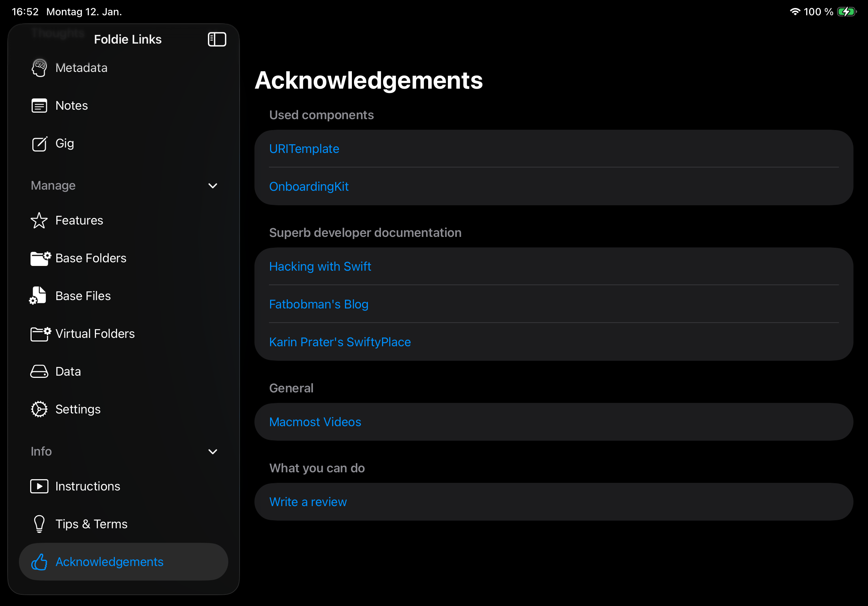Click the Gig compose icon
Viewport: 868px width, 606px height.
click(39, 144)
